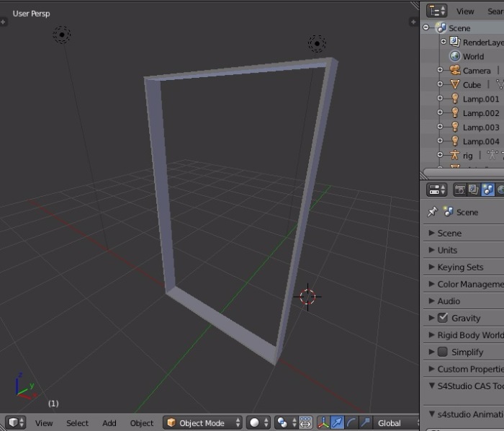Select Lamp.003 in the outliner
Screen dimensions: 504x431
[x=480, y=127]
